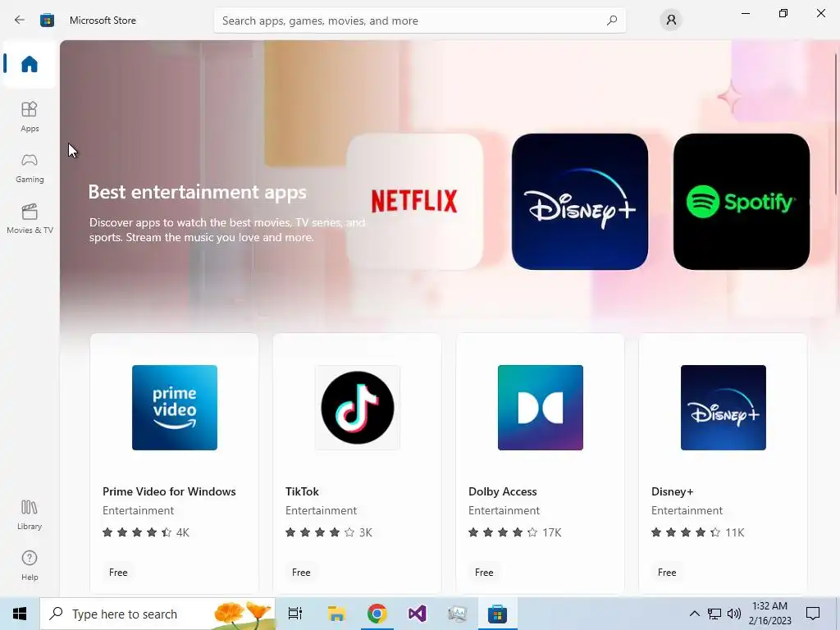Open the Dolby Access title link
The height and width of the screenshot is (630, 840).
point(503,491)
